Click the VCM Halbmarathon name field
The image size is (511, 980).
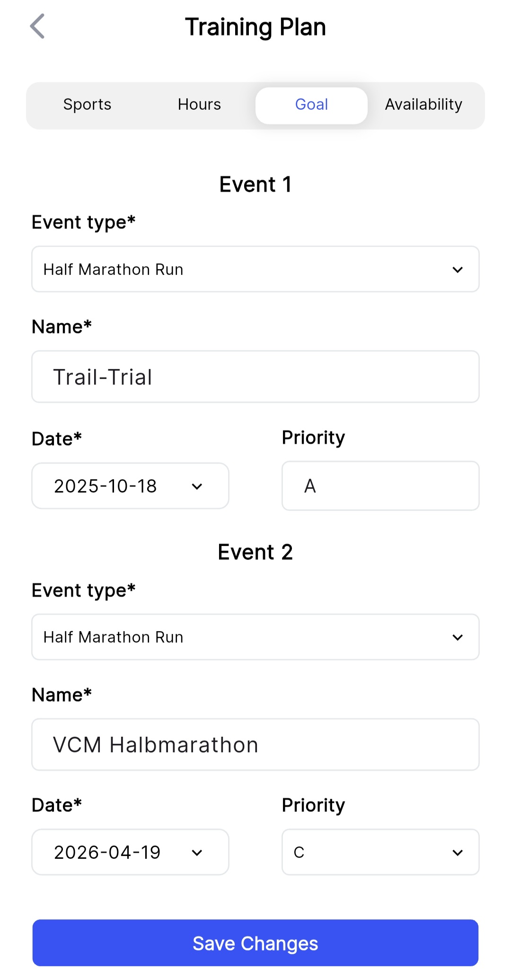[x=255, y=744]
